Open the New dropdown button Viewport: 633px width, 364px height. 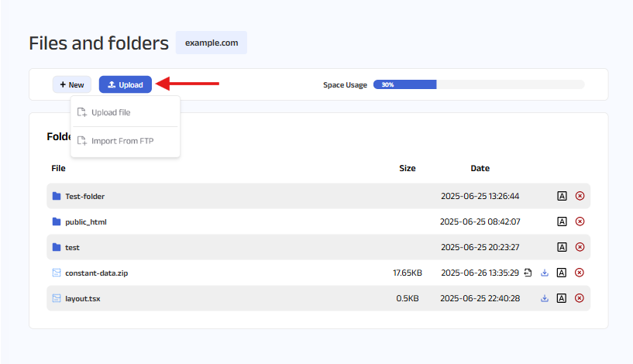[72, 84]
